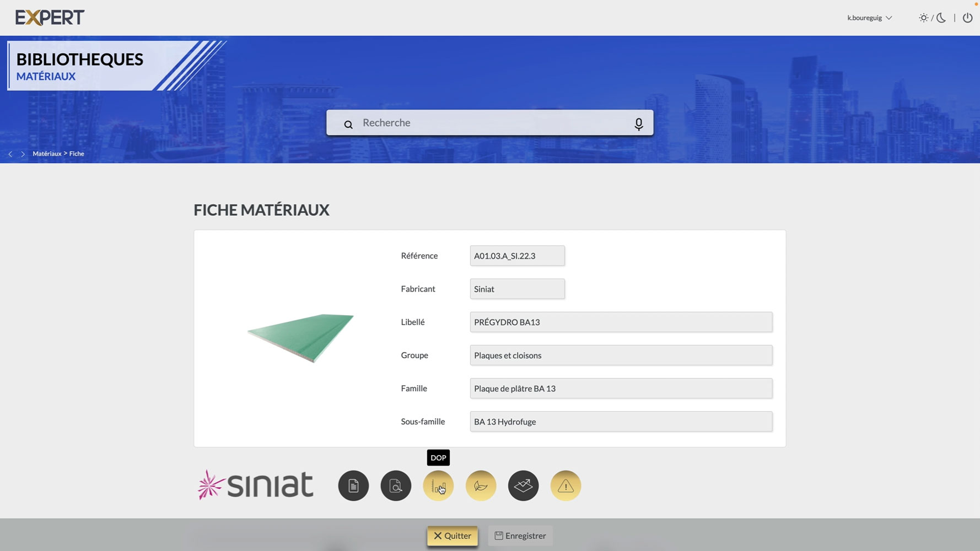Click the Fabricant field Siniat
Screen dimensions: 980x551
(x=517, y=289)
